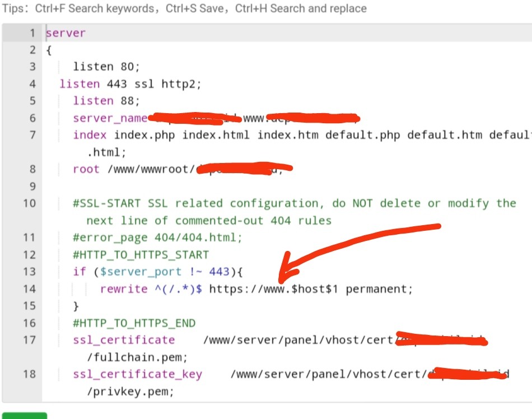
Task: Click 'index.php' in the index line
Action: pyautogui.click(x=144, y=135)
